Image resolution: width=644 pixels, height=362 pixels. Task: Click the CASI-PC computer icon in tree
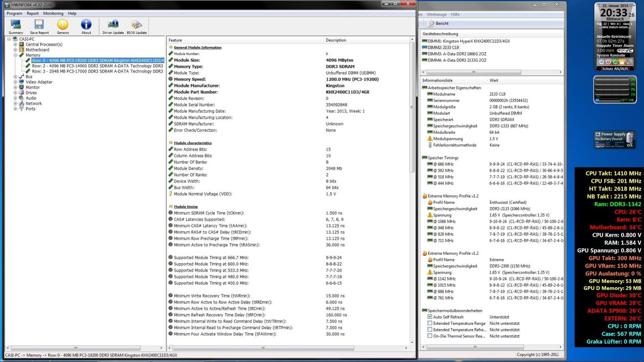pyautogui.click(x=15, y=39)
